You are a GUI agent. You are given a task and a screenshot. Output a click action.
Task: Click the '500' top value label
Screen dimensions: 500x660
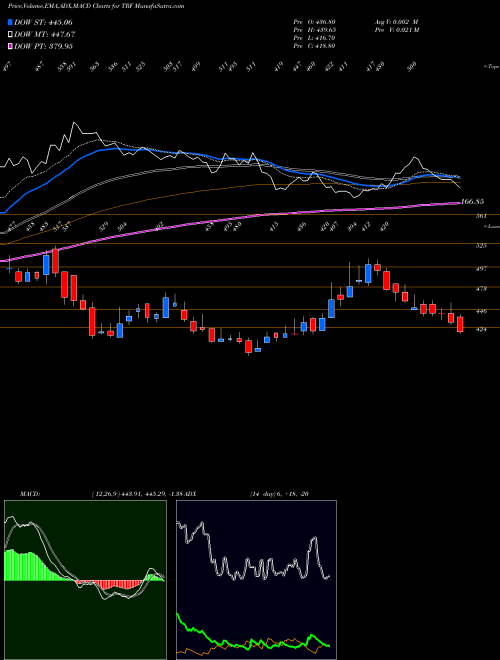click(412, 65)
